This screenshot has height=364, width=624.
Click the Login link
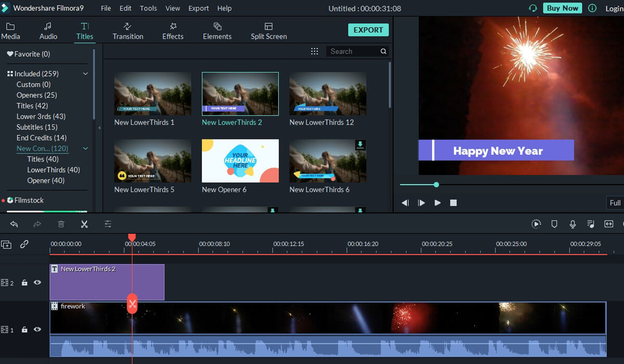(615, 8)
